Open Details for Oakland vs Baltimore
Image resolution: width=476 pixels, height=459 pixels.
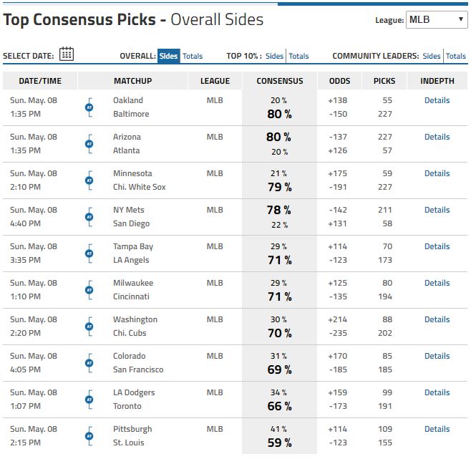point(437,100)
